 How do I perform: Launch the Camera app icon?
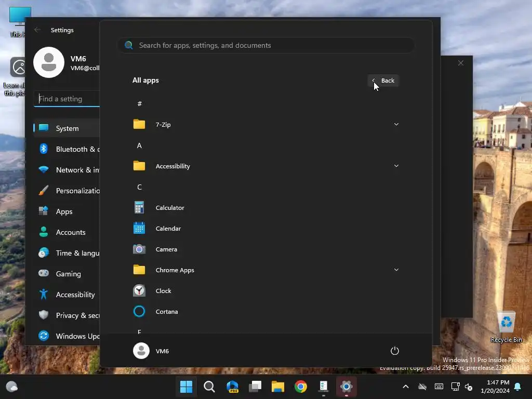[139, 249]
